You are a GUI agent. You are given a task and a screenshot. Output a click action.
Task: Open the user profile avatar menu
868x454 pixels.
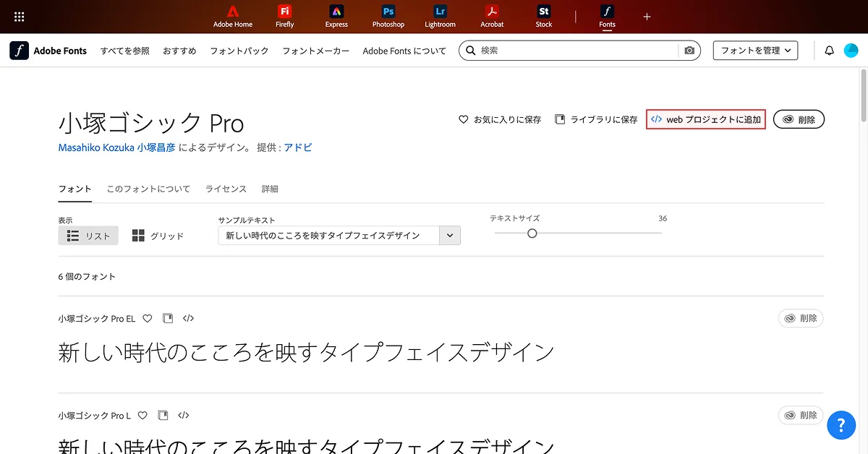[x=851, y=51]
